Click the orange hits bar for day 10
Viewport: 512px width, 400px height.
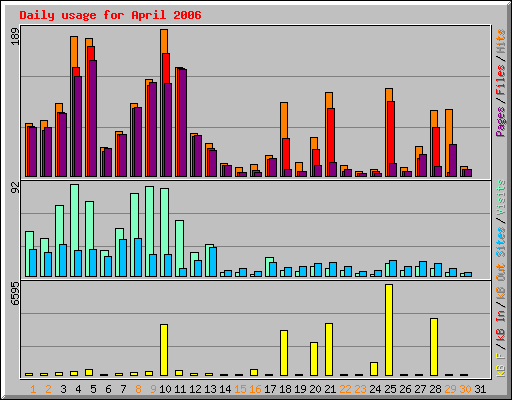[x=164, y=41]
